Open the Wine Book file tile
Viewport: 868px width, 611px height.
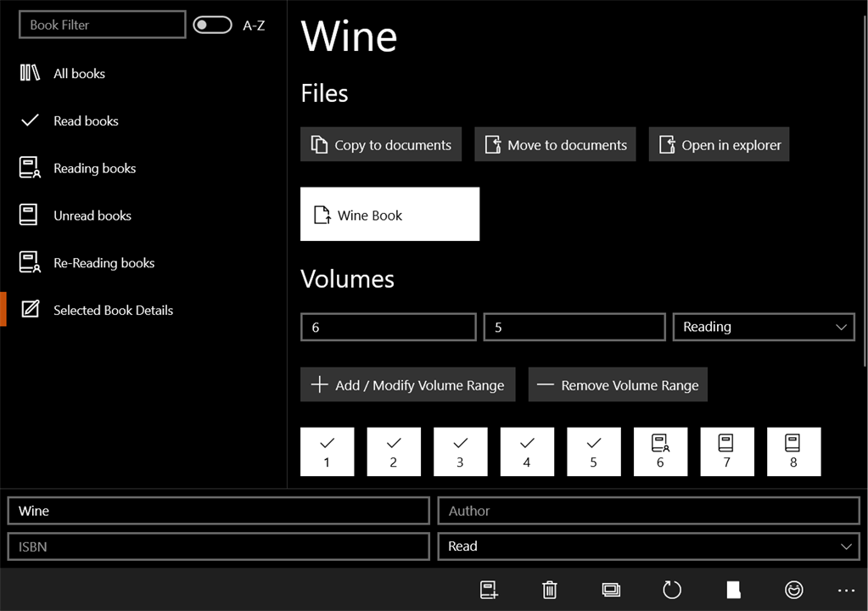pyautogui.click(x=389, y=214)
